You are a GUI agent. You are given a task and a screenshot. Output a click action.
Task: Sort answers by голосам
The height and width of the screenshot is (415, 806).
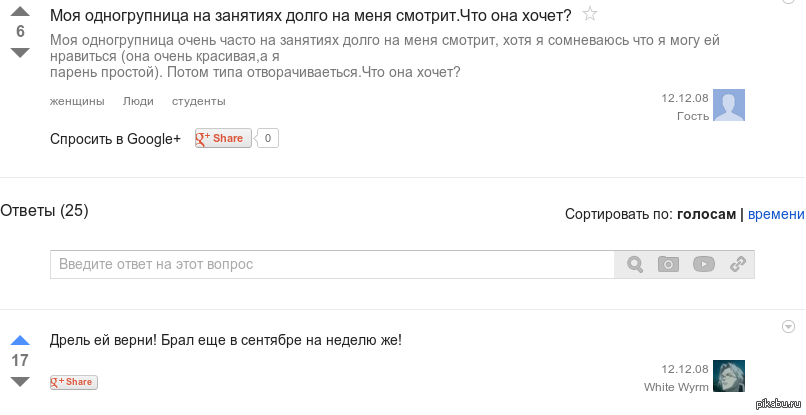point(706,214)
